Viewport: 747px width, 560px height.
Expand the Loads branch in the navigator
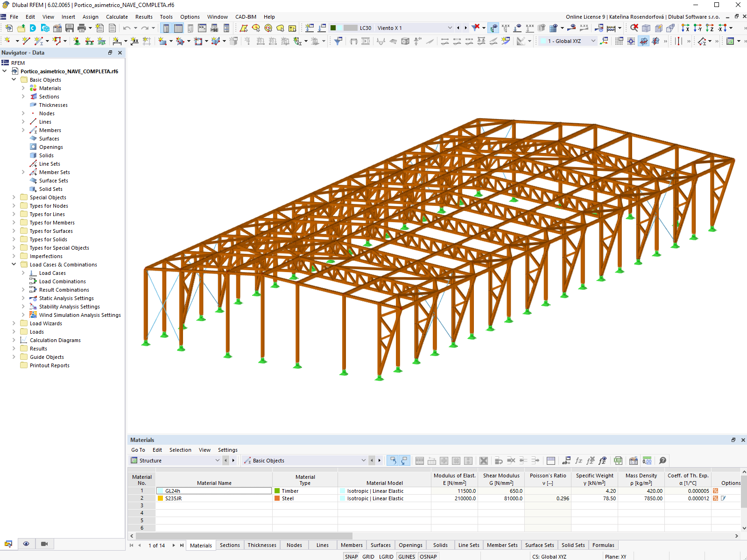14,331
